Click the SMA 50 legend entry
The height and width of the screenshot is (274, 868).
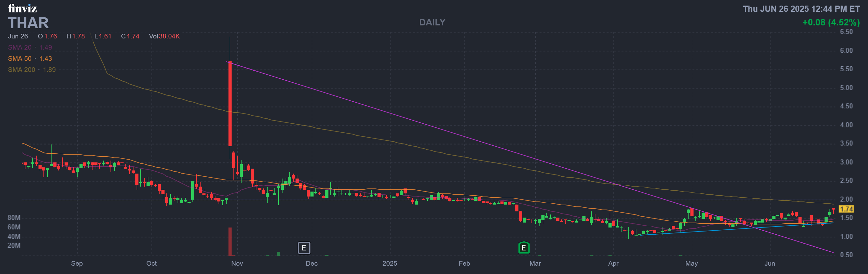point(30,59)
